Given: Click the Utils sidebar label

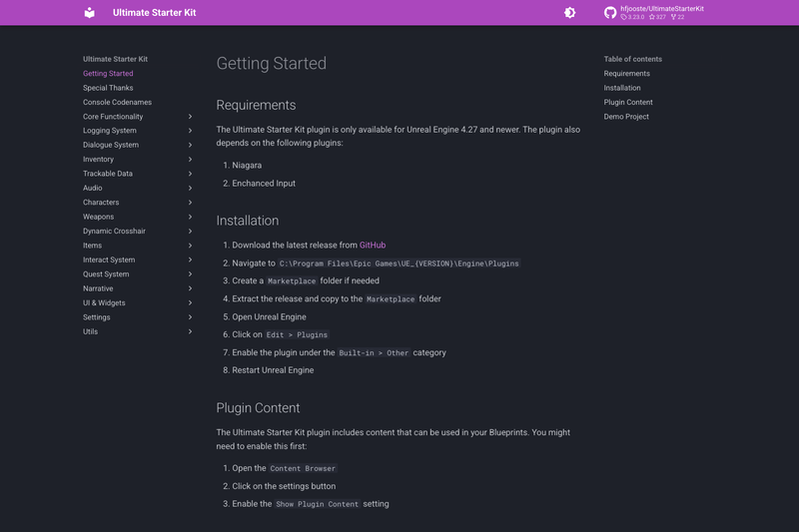Looking at the screenshot, I should 90,331.
